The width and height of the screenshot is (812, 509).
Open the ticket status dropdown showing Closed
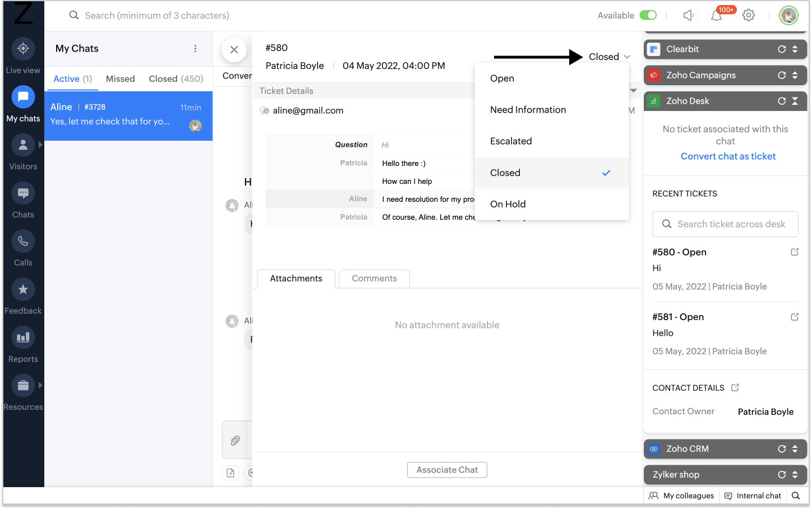click(610, 57)
